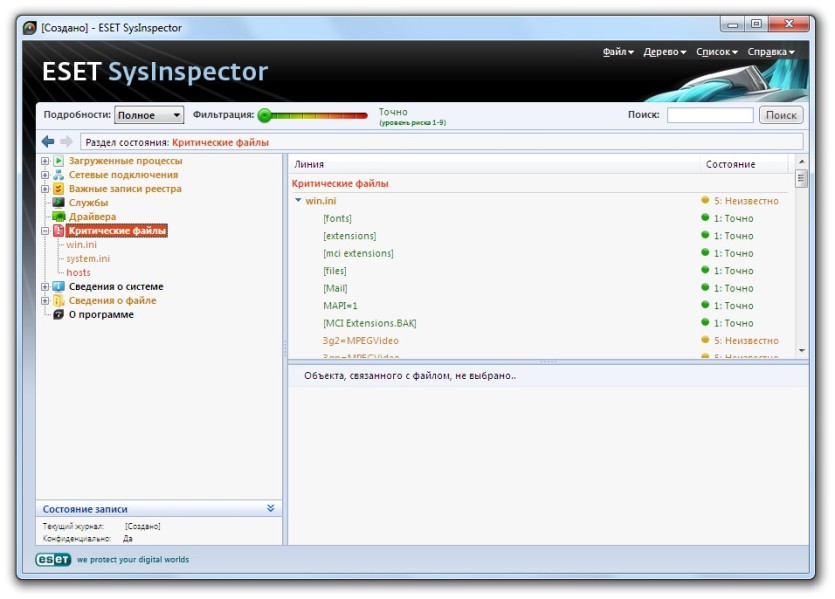Click into the Поиск text field

(710, 115)
